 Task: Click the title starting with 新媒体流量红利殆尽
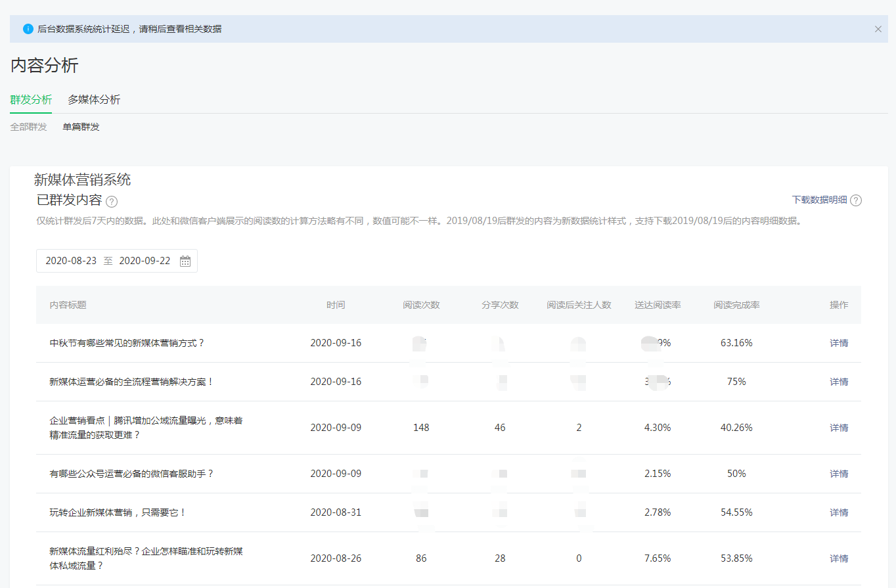click(x=146, y=558)
